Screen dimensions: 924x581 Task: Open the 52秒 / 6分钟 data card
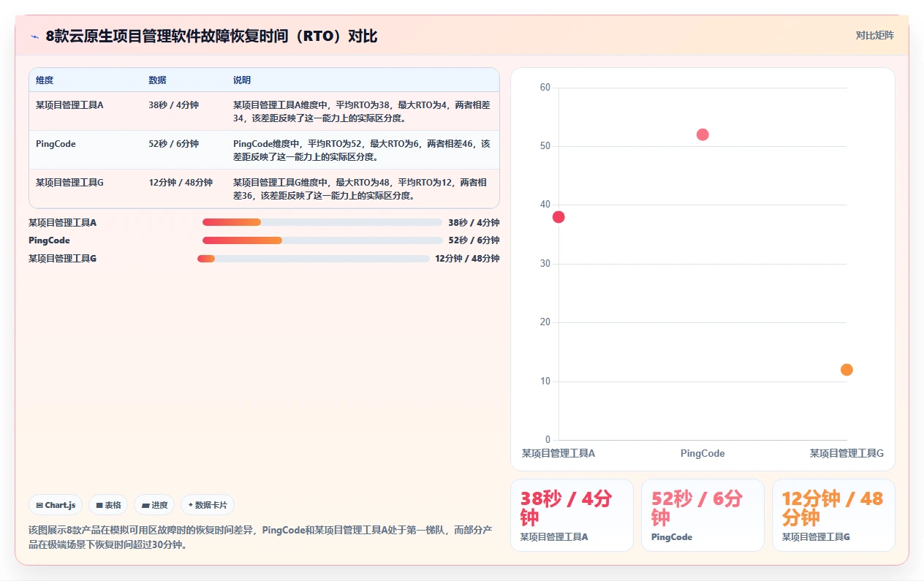pyautogui.click(x=703, y=515)
